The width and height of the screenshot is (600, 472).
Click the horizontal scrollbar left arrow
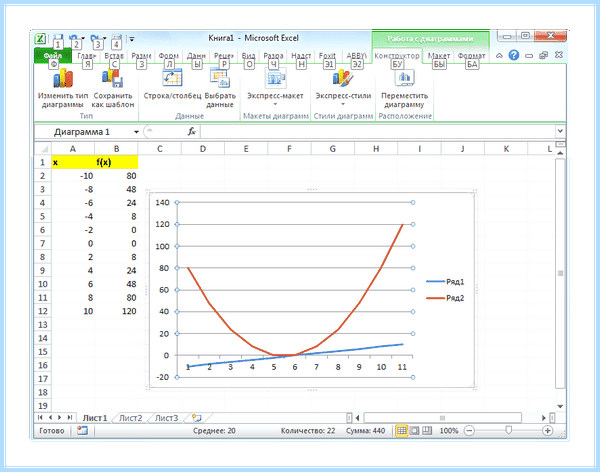pyautogui.click(x=358, y=418)
